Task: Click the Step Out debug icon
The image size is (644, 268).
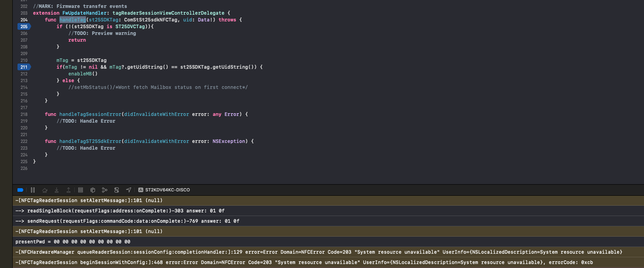Action: [68, 190]
